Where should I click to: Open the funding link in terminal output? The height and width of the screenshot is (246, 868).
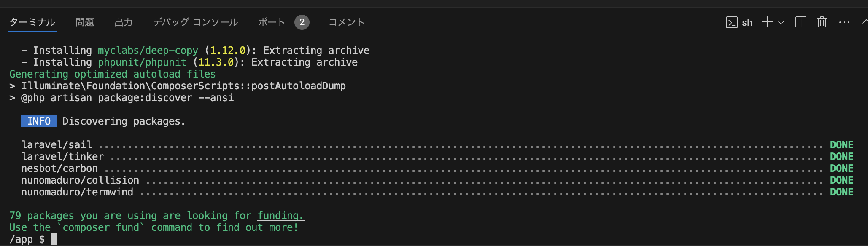coord(280,215)
